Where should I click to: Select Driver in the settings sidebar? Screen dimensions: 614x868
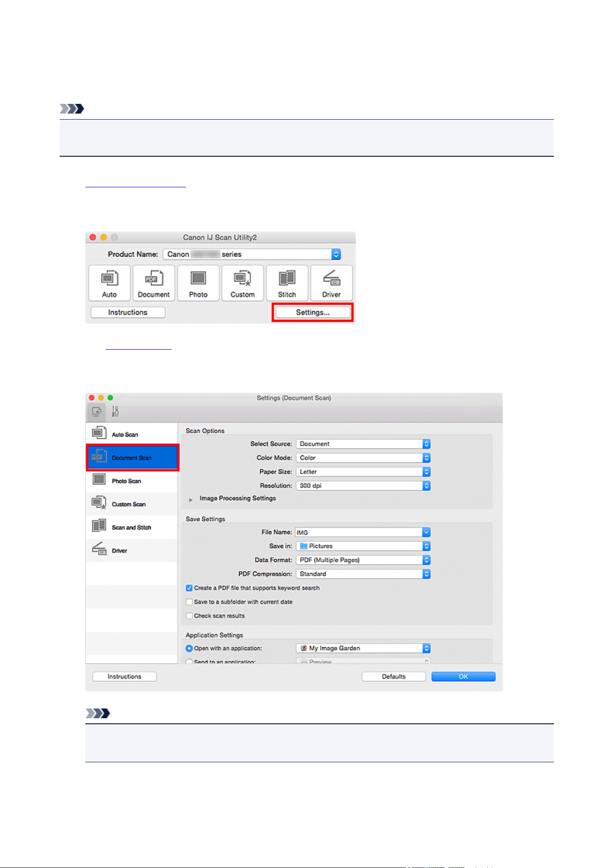coord(132,550)
